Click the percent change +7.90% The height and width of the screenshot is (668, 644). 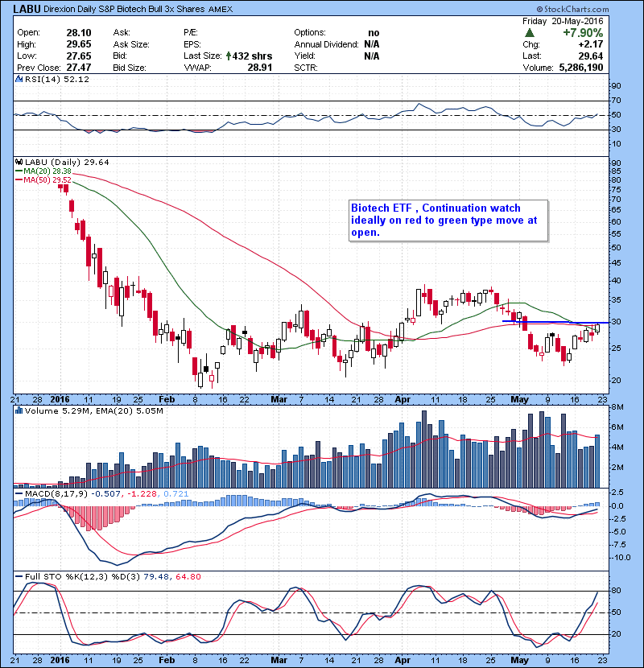pos(583,33)
